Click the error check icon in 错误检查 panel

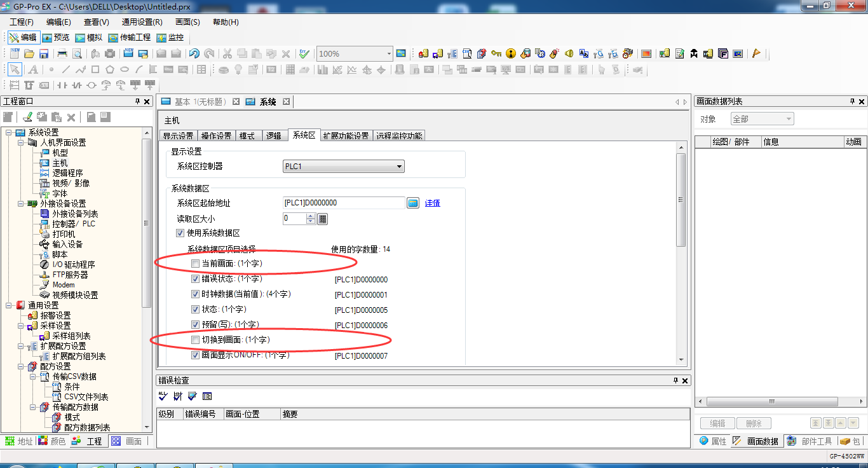163,396
